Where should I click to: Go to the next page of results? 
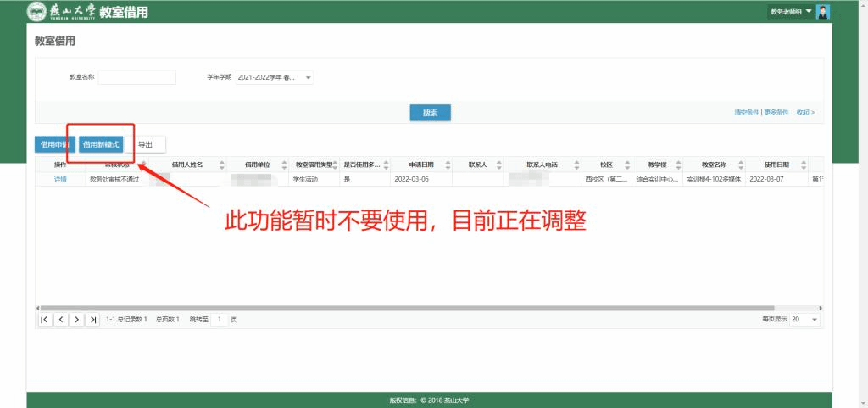point(77,319)
